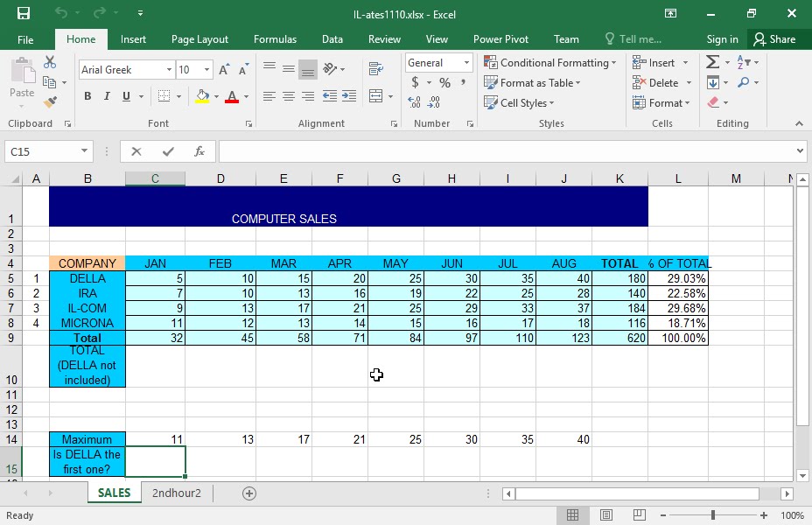Toggle Bold formatting

pos(87,96)
